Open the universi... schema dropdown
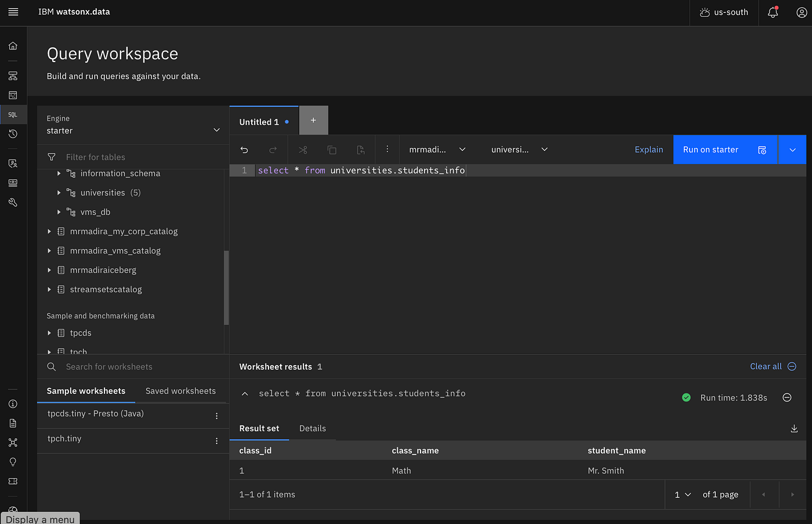The image size is (812, 524). click(519, 149)
